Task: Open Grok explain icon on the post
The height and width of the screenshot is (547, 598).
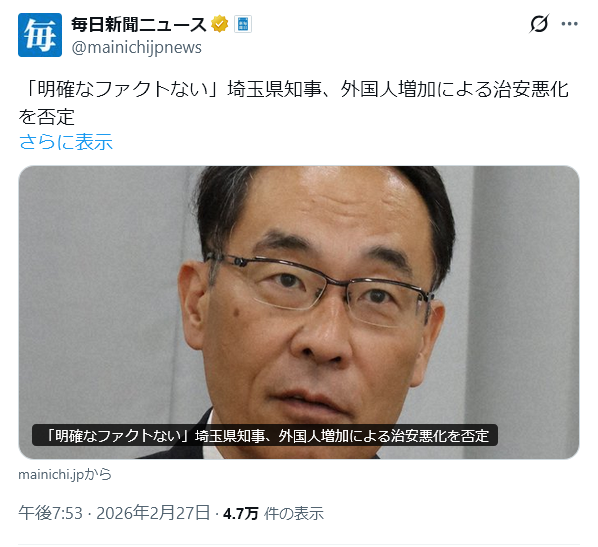Action: (539, 24)
